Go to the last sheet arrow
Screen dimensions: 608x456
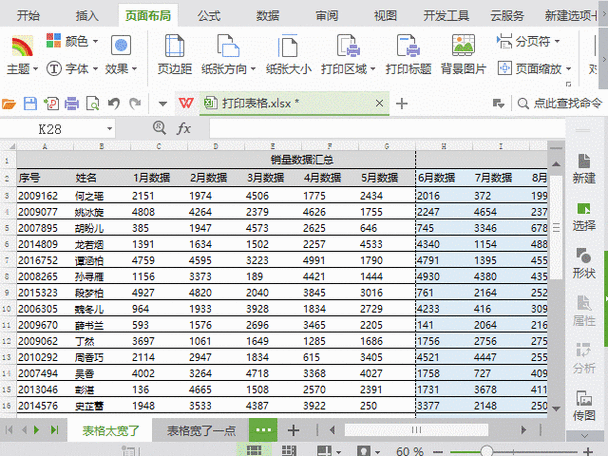(x=54, y=430)
